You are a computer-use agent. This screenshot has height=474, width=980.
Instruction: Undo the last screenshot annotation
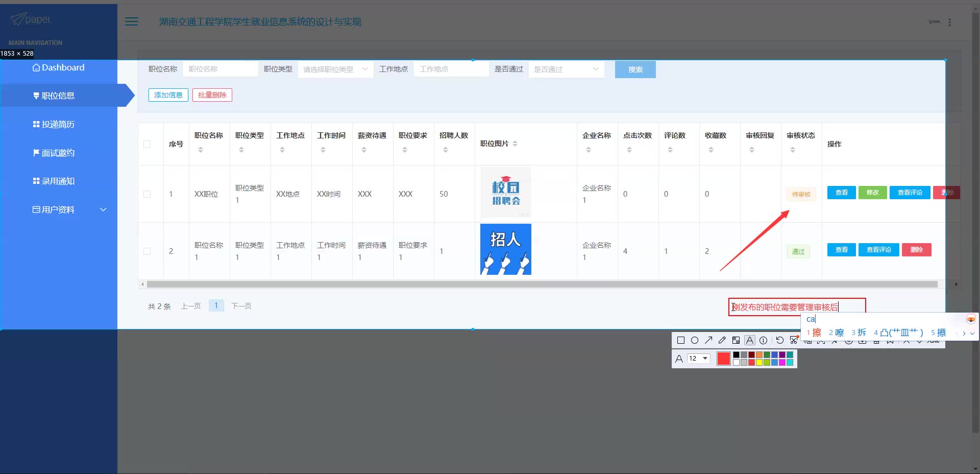click(x=780, y=340)
